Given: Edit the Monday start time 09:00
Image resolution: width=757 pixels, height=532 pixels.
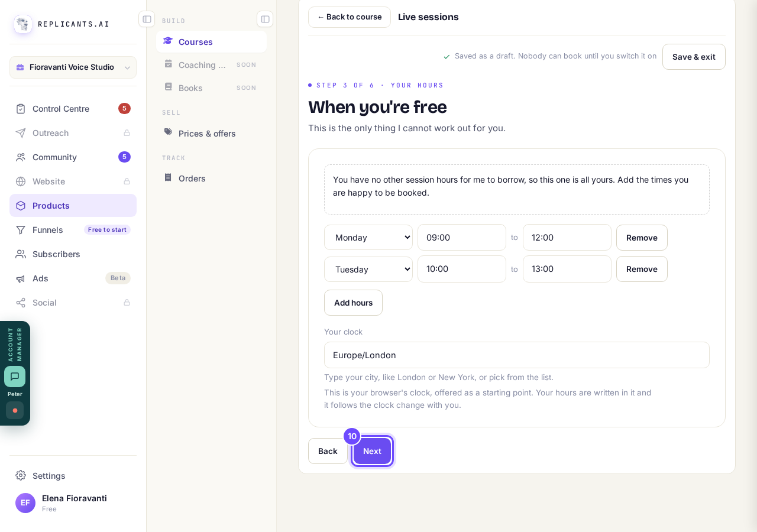Looking at the screenshot, I should (462, 237).
